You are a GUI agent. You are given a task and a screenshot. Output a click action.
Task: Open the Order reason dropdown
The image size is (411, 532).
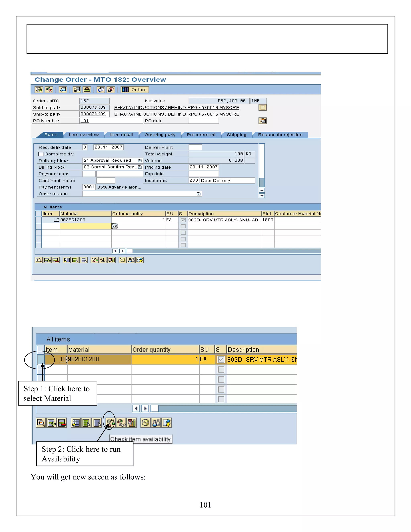199,194
